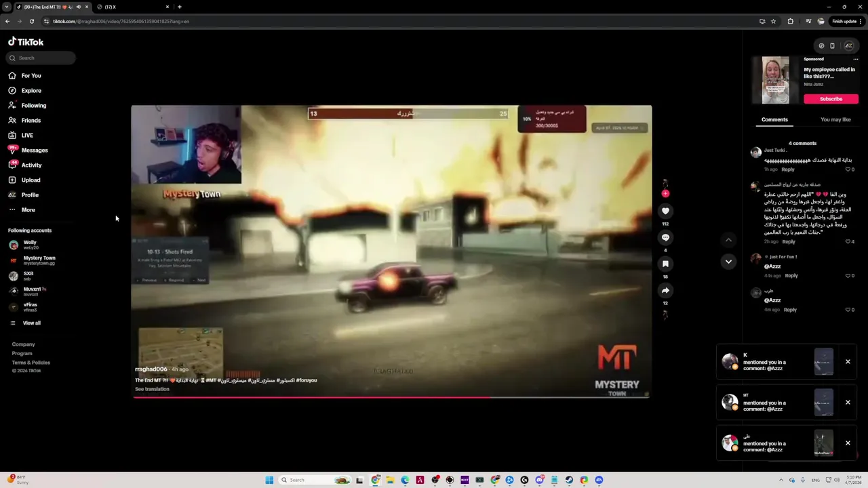868x488 pixels.
Task: Open the LIVE section
Action: 20,136
